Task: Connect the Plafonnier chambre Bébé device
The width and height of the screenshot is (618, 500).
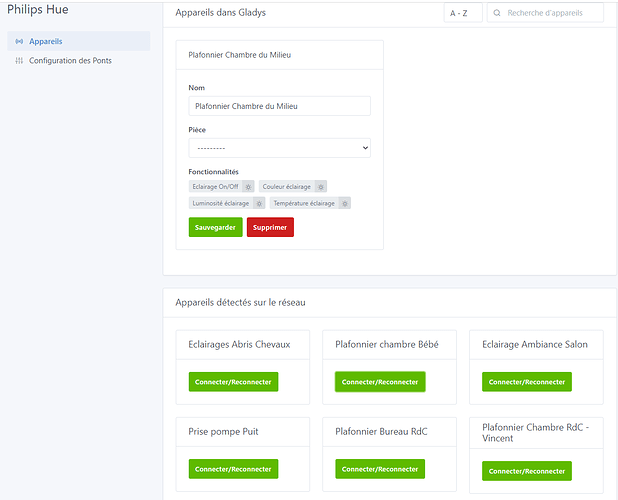Action: click(x=380, y=382)
